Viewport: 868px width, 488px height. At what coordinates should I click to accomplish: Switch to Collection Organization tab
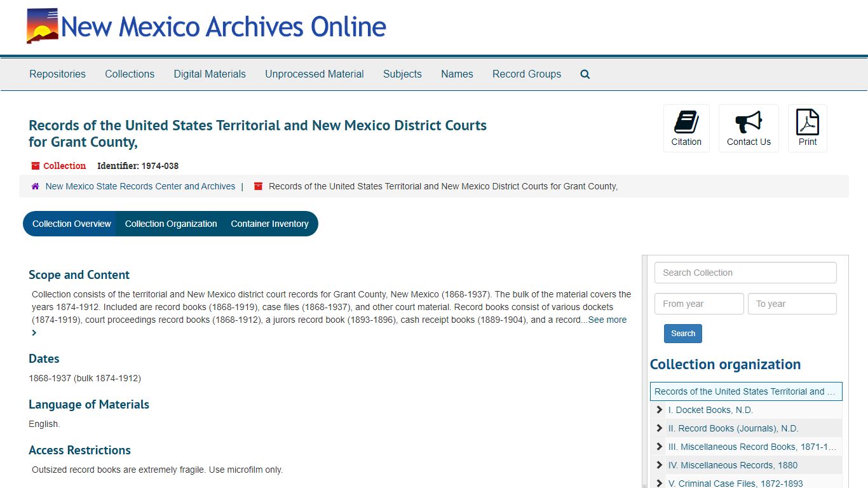(x=171, y=224)
